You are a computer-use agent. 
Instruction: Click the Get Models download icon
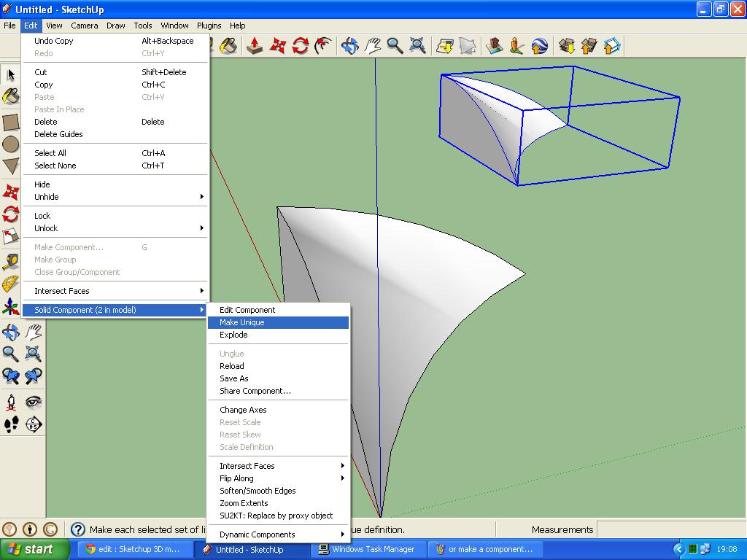pyautogui.click(x=567, y=46)
